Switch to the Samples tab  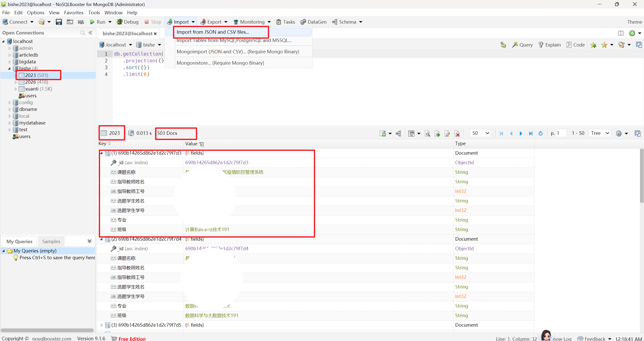[x=51, y=241]
